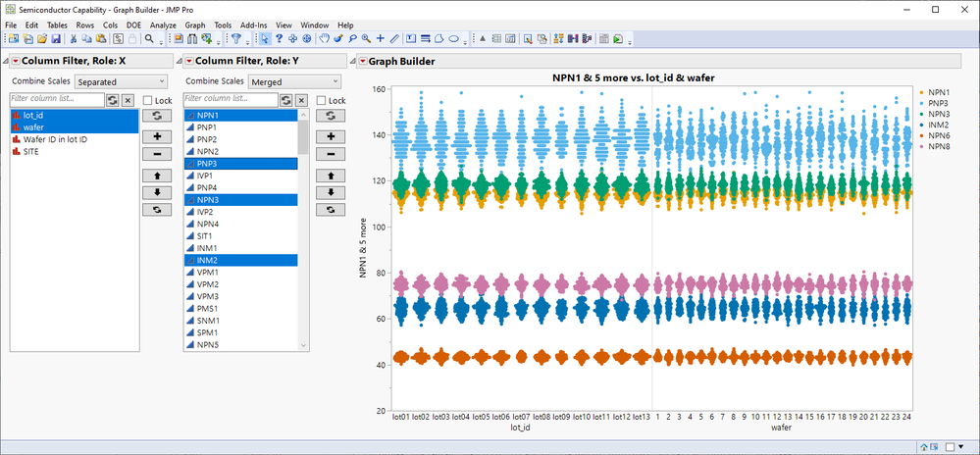Viewport: 980px width, 455px height.
Task: Open Combine Scales dropdown showing Merged
Action: point(294,81)
